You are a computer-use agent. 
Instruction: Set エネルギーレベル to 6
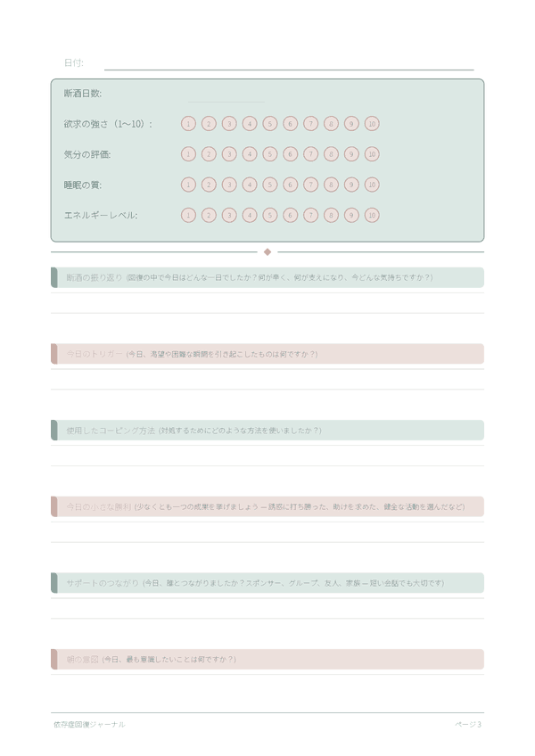290,215
